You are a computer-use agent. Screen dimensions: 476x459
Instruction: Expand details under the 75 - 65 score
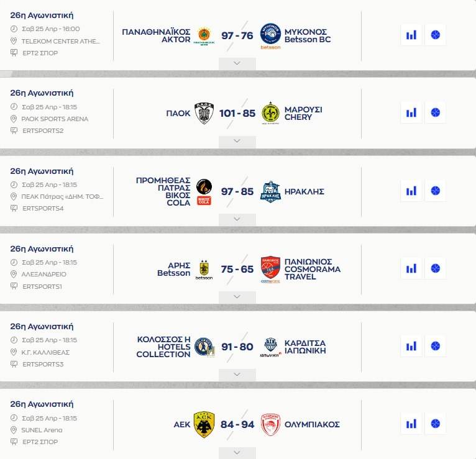coord(237,297)
